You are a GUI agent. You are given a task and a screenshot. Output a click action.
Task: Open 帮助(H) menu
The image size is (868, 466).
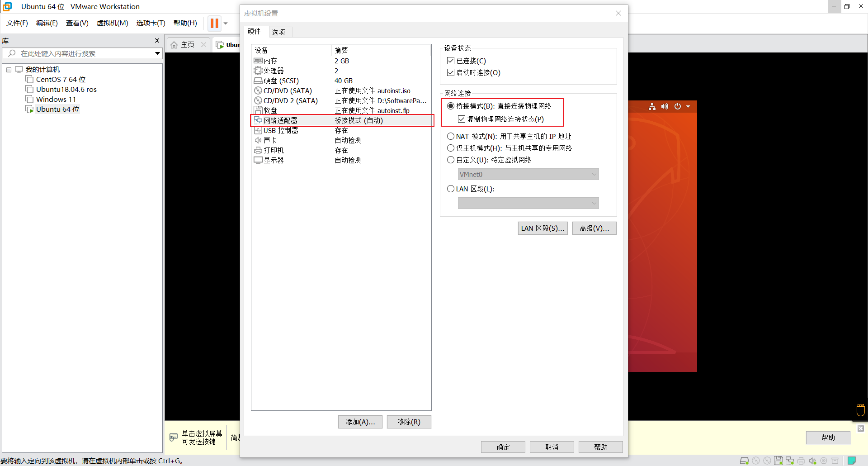pos(185,23)
